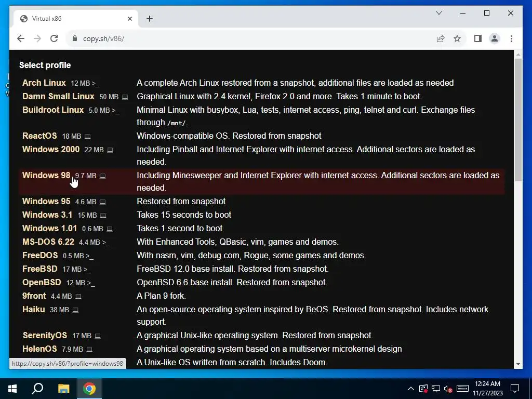
Task: Boot the MS-DOS 6.22 profile
Action: coord(48,242)
